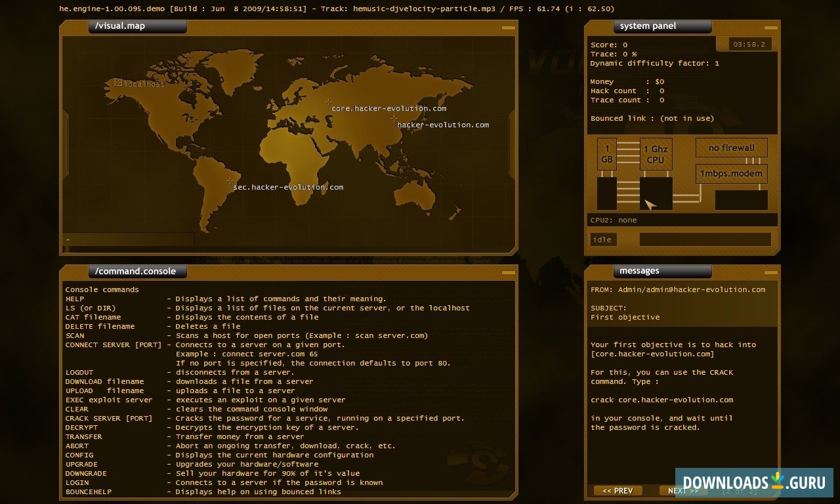Click the 'LS (or DIR)' command line
The width and height of the screenshot is (840, 504).
click(268, 308)
